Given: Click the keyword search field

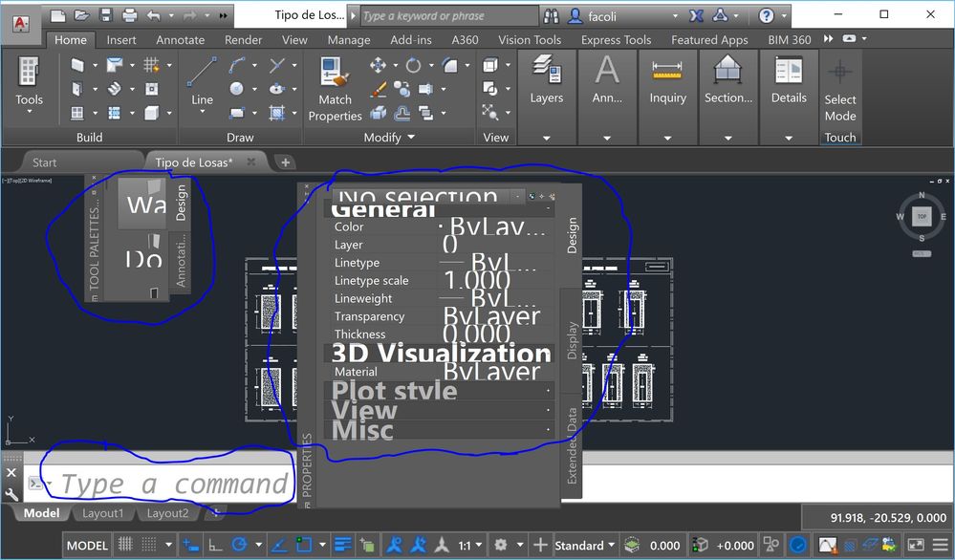Looking at the screenshot, I should coord(450,16).
